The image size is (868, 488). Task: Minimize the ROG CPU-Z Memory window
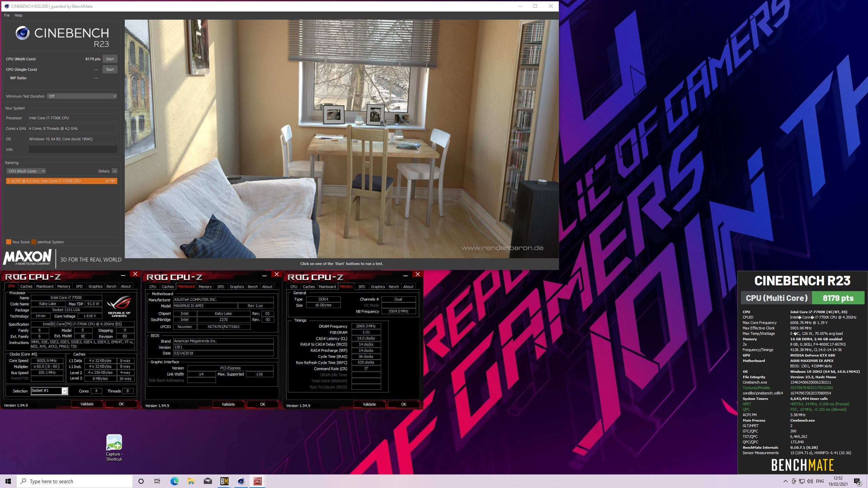(406, 275)
